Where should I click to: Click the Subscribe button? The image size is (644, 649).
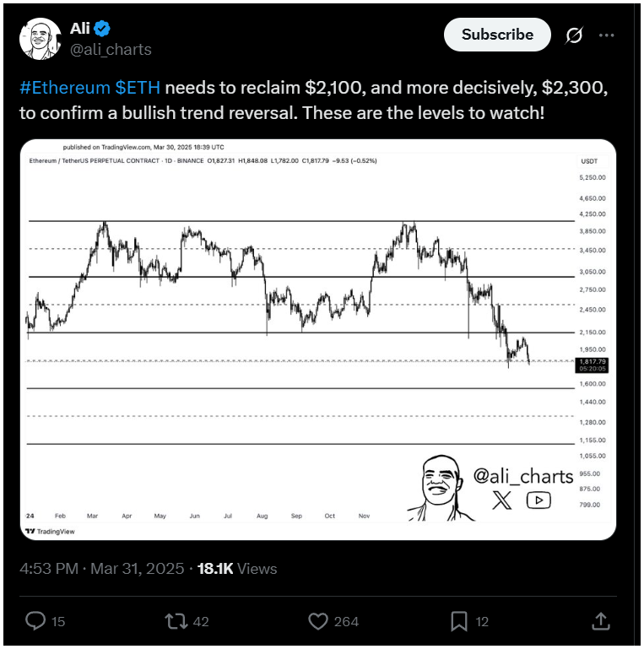497,35
